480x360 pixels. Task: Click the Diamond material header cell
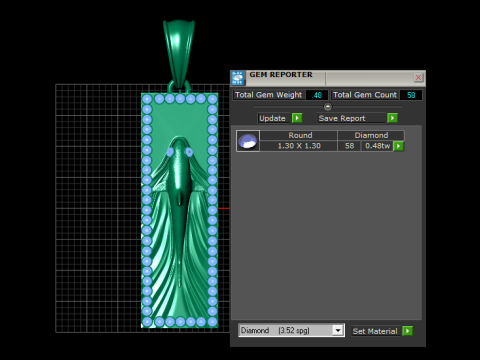pyautogui.click(x=371, y=135)
